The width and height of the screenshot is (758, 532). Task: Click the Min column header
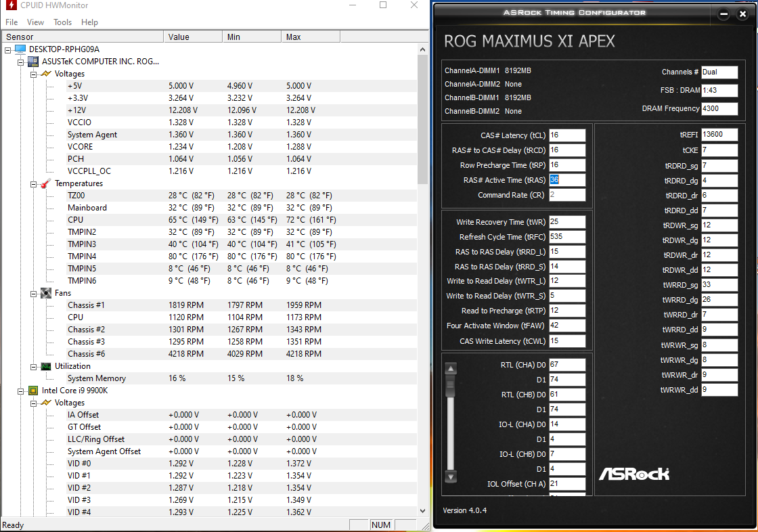(252, 37)
